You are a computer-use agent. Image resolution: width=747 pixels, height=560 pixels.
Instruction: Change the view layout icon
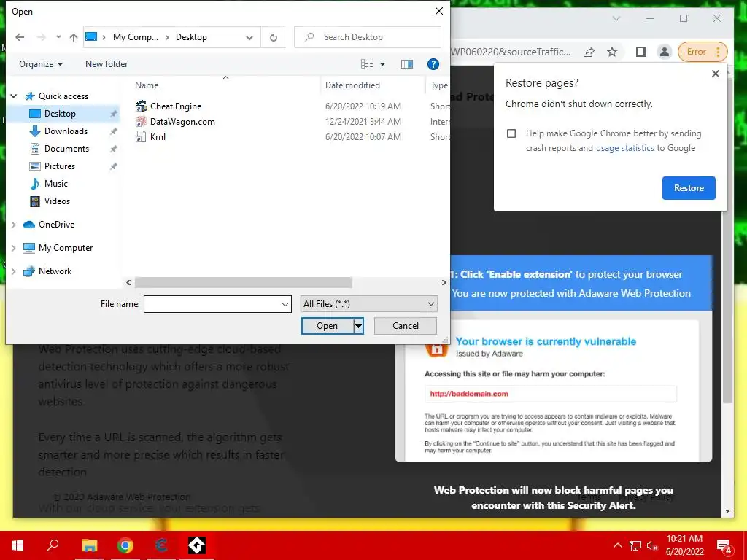click(x=367, y=64)
